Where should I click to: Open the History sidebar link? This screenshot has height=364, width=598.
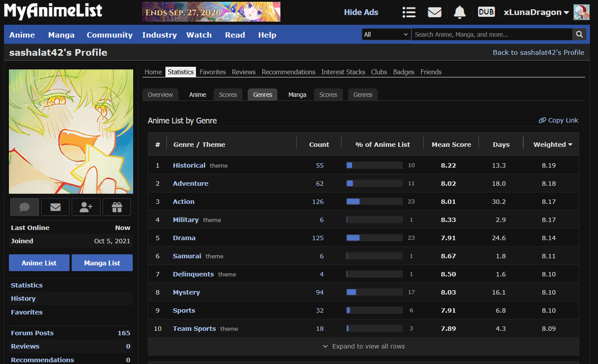(x=23, y=299)
